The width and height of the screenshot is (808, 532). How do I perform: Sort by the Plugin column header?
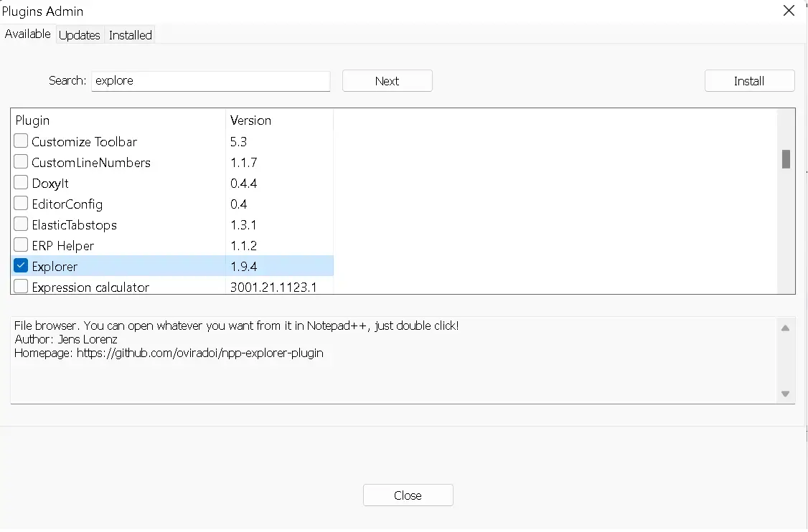tap(118, 120)
